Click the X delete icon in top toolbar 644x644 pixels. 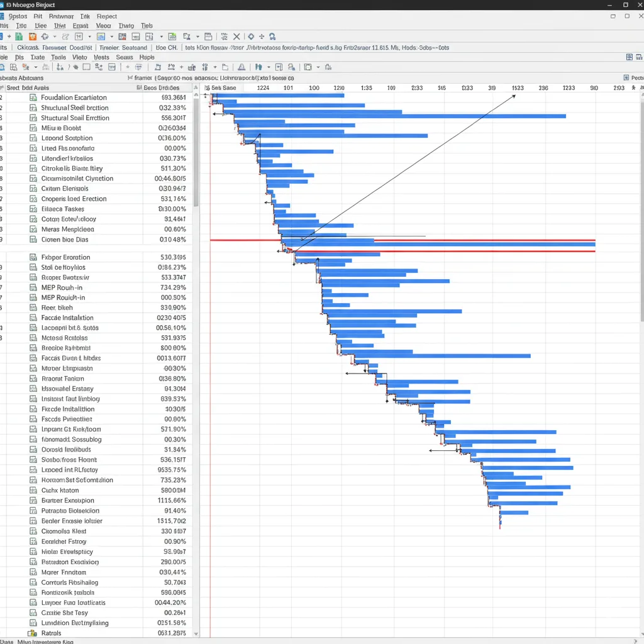(x=237, y=37)
